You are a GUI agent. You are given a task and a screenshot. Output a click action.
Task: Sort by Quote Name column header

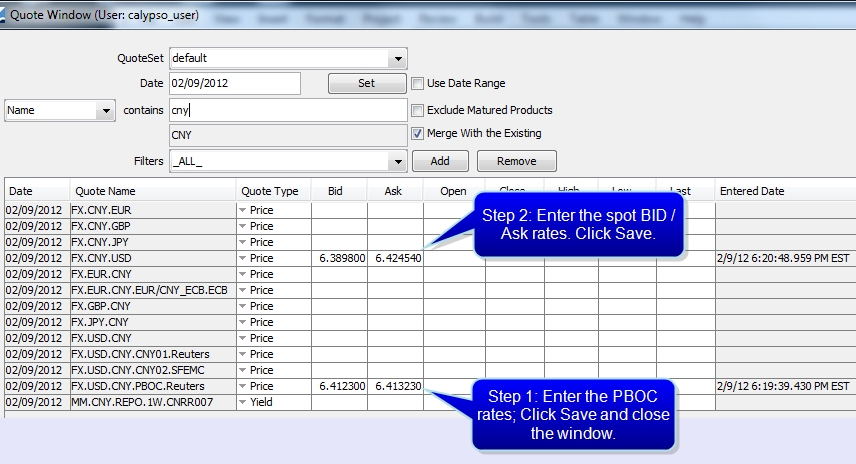[x=153, y=191]
